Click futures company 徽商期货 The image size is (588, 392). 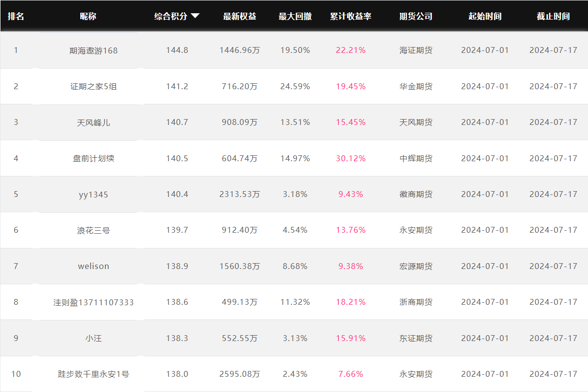coord(416,194)
